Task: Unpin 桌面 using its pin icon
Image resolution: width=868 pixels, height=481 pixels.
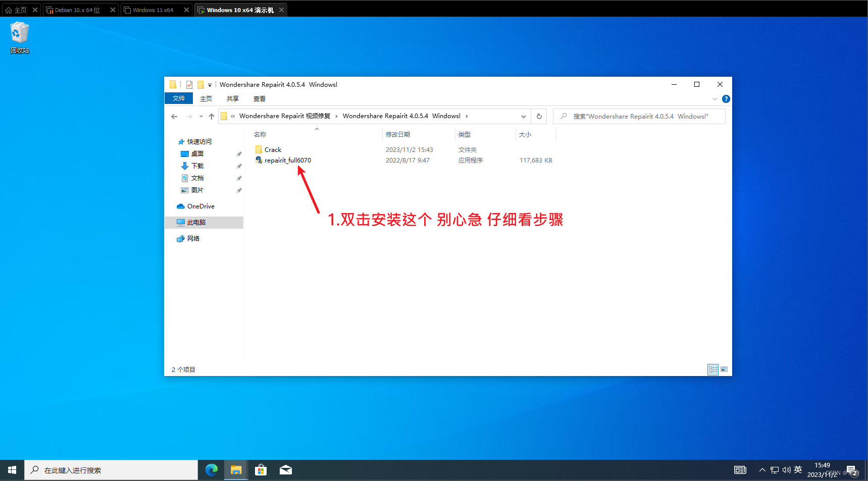Action: point(239,154)
